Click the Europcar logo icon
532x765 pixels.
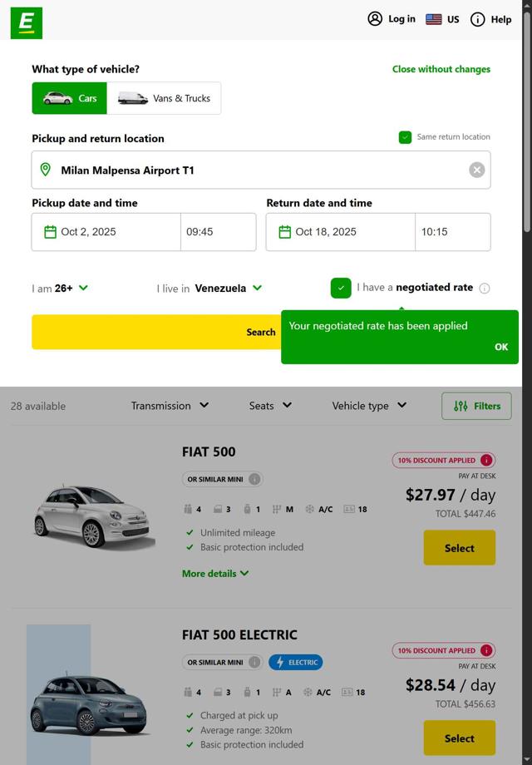[x=26, y=23]
